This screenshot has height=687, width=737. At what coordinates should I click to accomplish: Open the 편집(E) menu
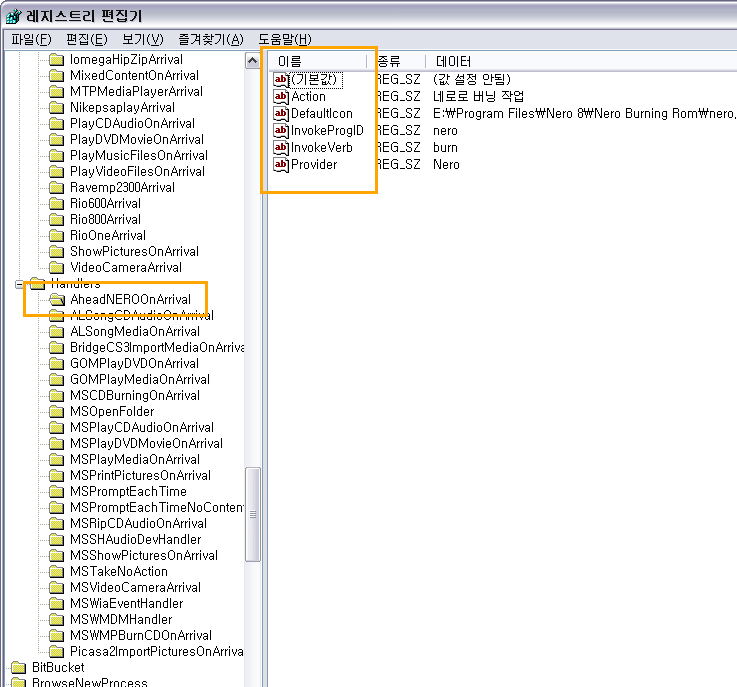86,39
